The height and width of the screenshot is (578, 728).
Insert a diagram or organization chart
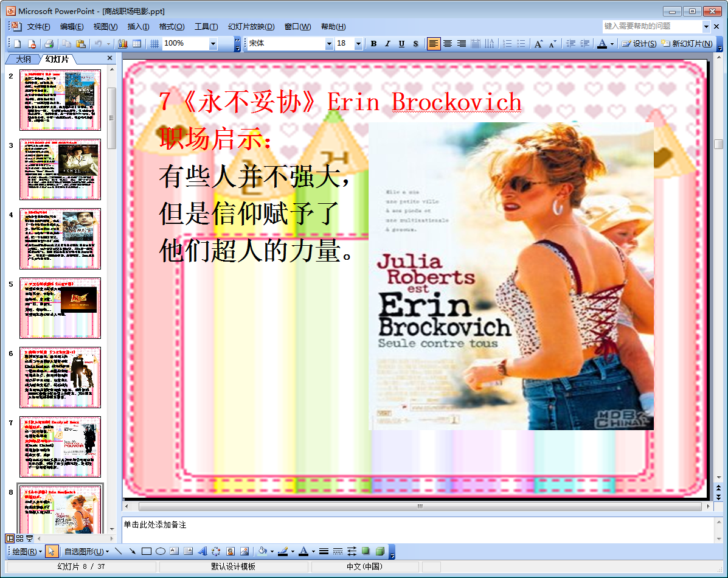pyautogui.click(x=217, y=551)
